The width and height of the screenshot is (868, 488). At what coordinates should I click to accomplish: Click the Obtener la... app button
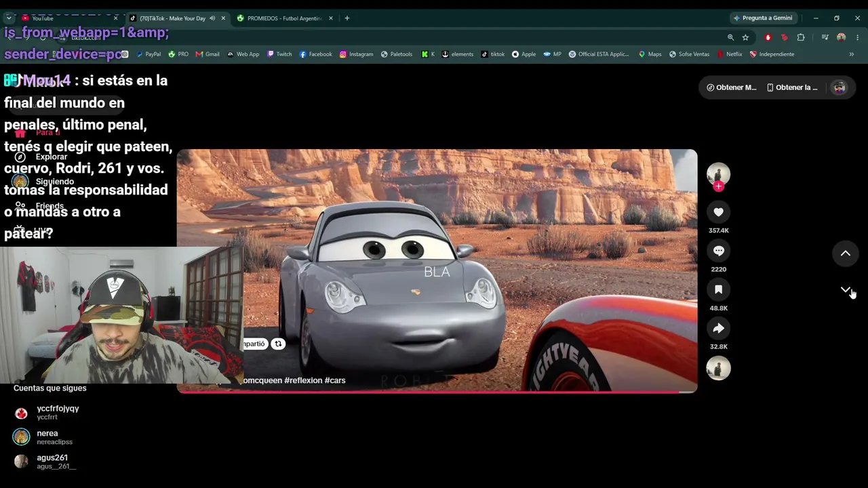coord(792,87)
